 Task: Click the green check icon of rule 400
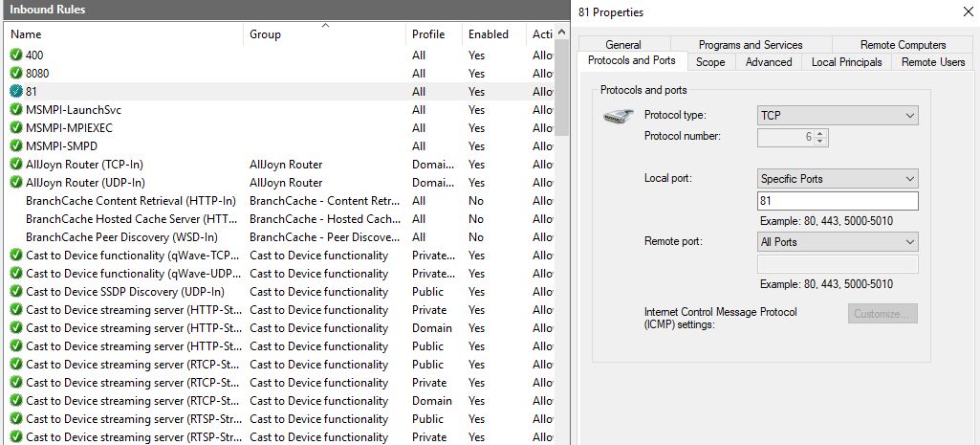pyautogui.click(x=16, y=56)
